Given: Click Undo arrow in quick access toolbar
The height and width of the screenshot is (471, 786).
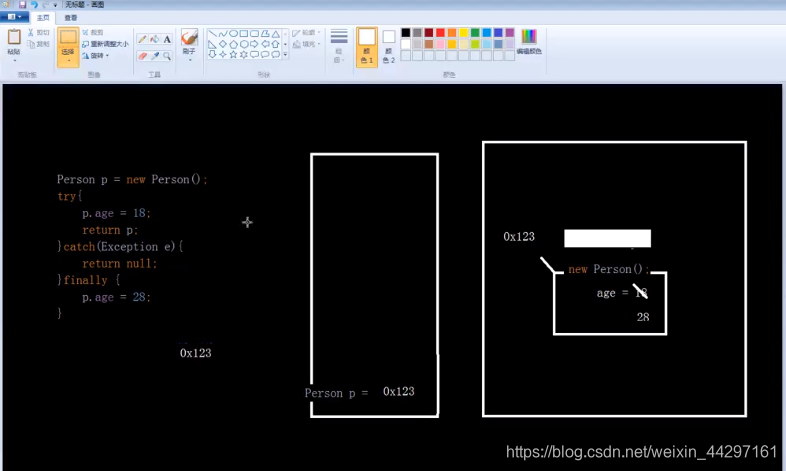Looking at the screenshot, I should click(34, 5).
